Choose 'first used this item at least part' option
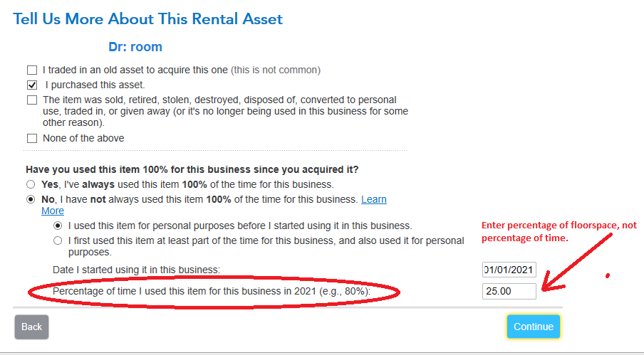This screenshot has height=355, width=644. pos(58,240)
